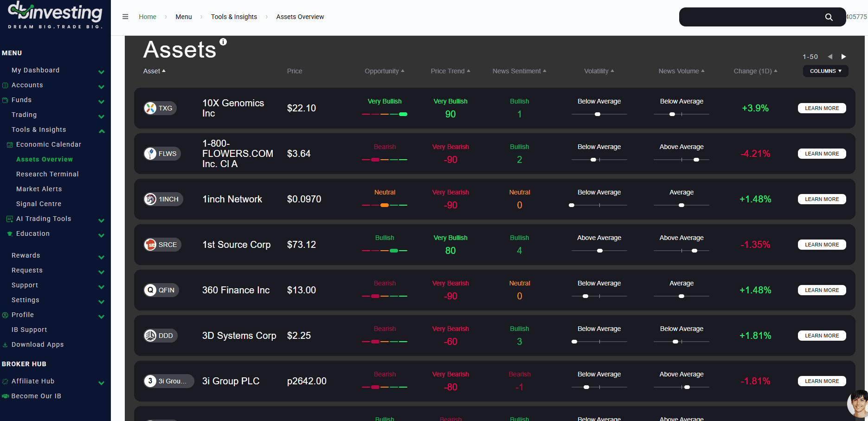868x421 pixels.
Task: Open the Accounts section icon
Action: (x=5, y=85)
